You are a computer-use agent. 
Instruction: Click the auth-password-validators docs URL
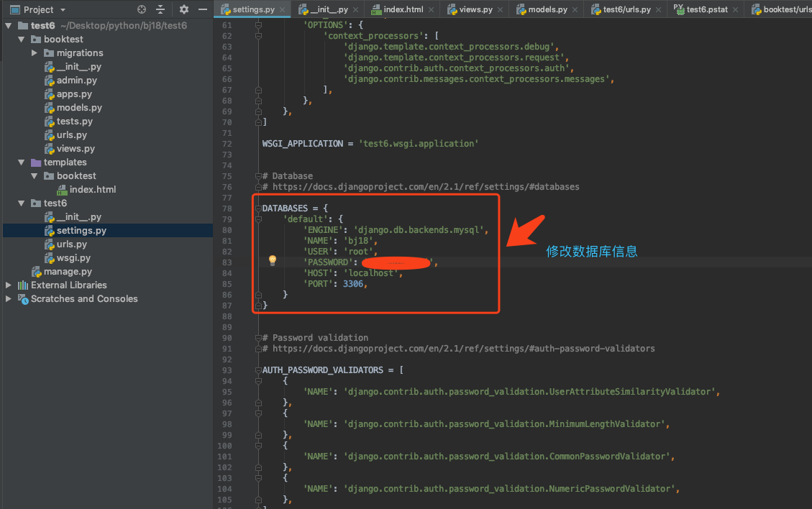pyautogui.click(x=463, y=349)
